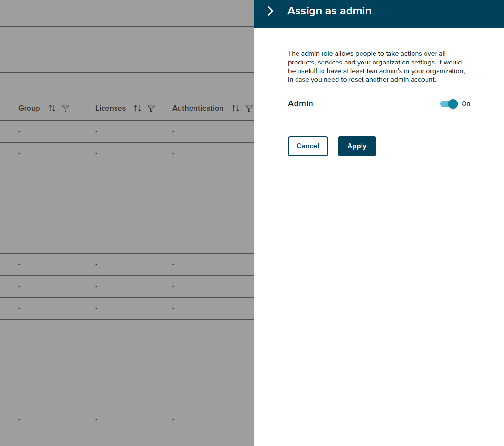This screenshot has height=446, width=504.
Task: Filter the Authentication column
Action: tap(249, 108)
